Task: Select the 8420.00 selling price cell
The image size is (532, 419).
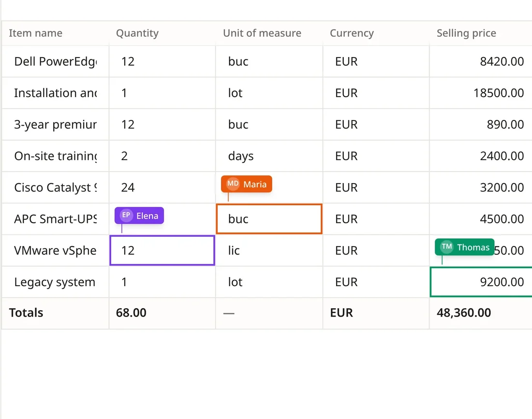Action: (x=481, y=61)
